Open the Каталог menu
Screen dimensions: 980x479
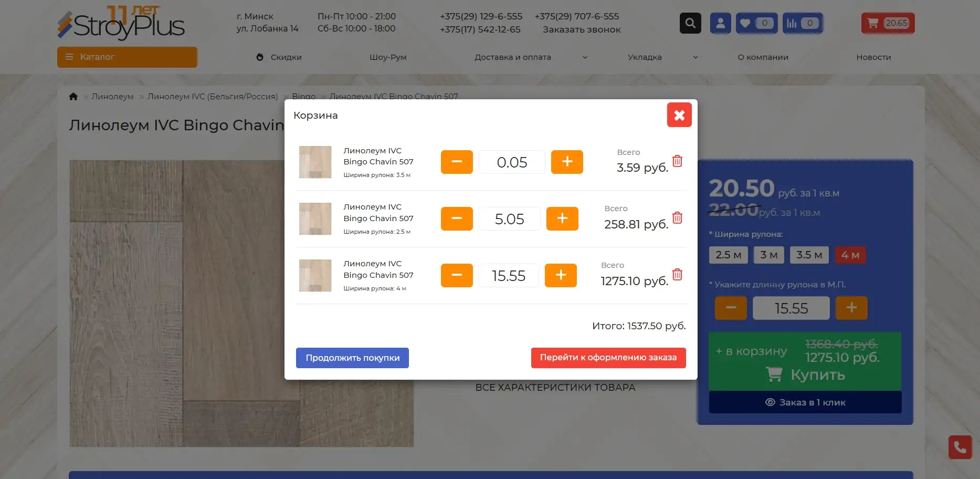pyautogui.click(x=127, y=57)
